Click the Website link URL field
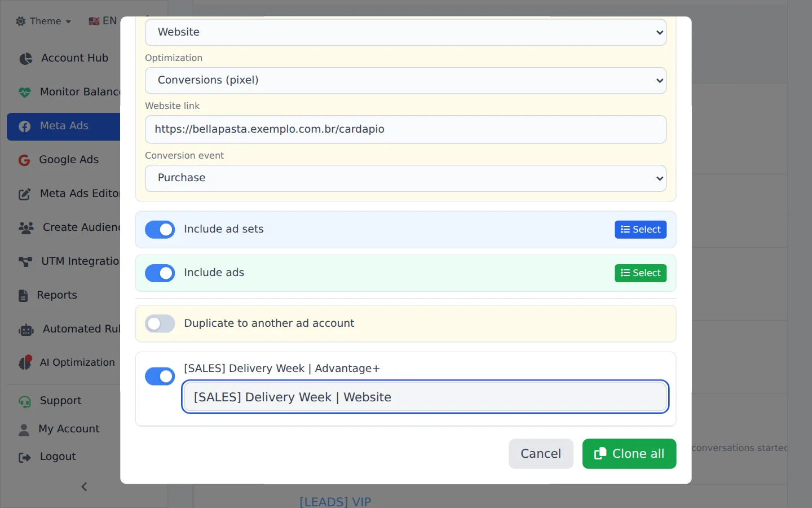Screen dimensions: 812x508 tap(405, 129)
